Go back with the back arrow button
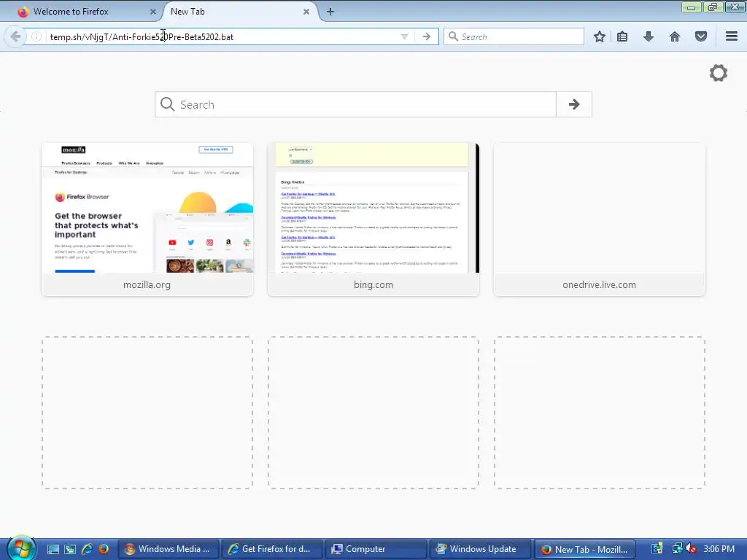 coord(15,36)
